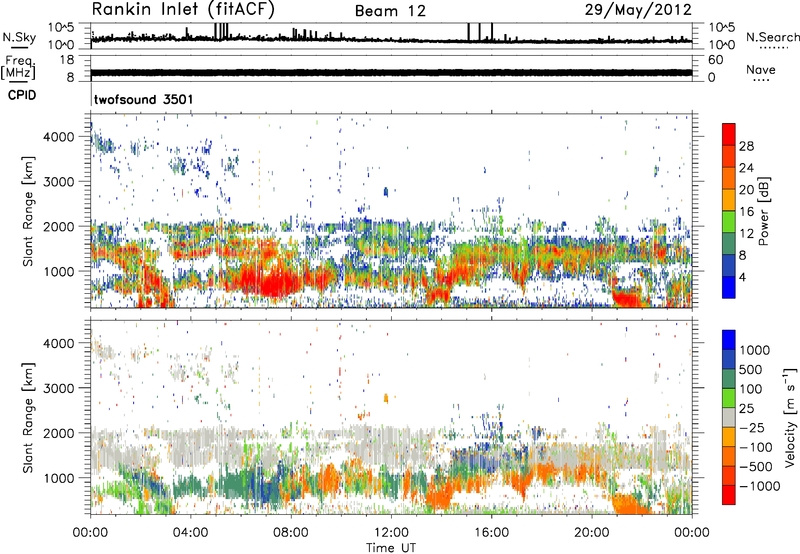The height and width of the screenshot is (554, 800).
Task: Click the 'Freq. [MHz]' label
Action: 18,68
